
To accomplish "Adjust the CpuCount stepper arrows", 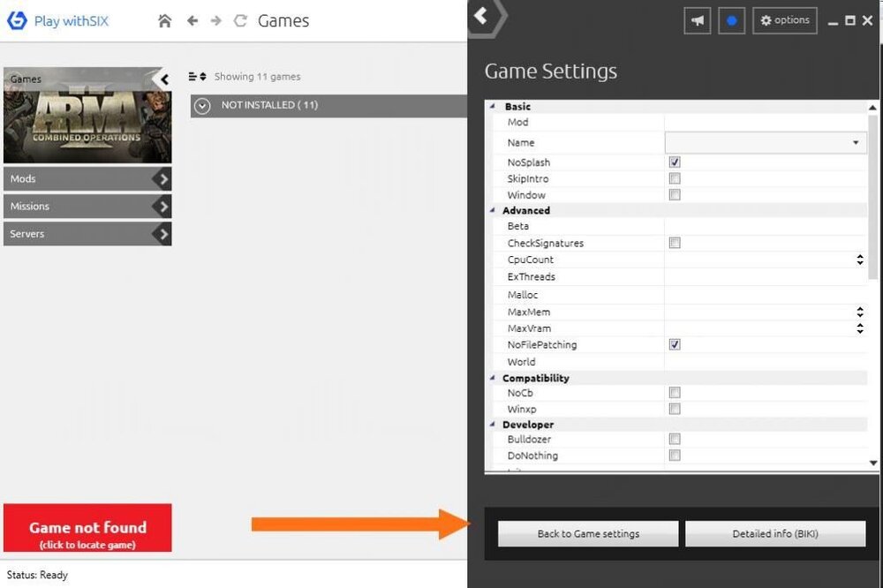I will tap(860, 260).
